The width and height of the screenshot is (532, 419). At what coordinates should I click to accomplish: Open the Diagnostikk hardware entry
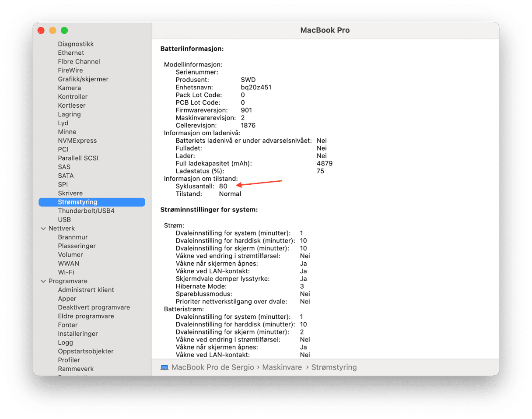pos(76,44)
